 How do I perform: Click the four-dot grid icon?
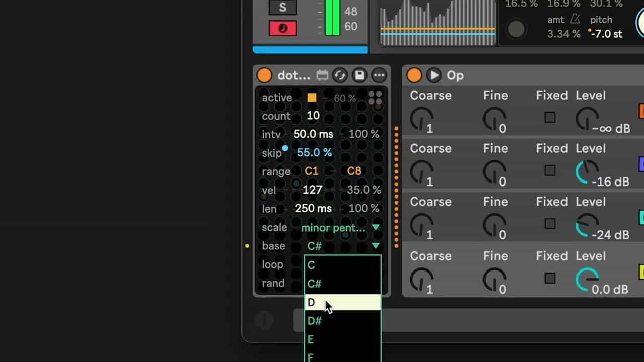tap(375, 97)
